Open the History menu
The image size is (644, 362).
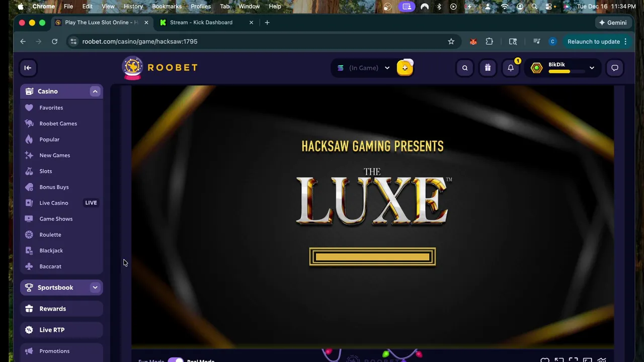pyautogui.click(x=133, y=7)
